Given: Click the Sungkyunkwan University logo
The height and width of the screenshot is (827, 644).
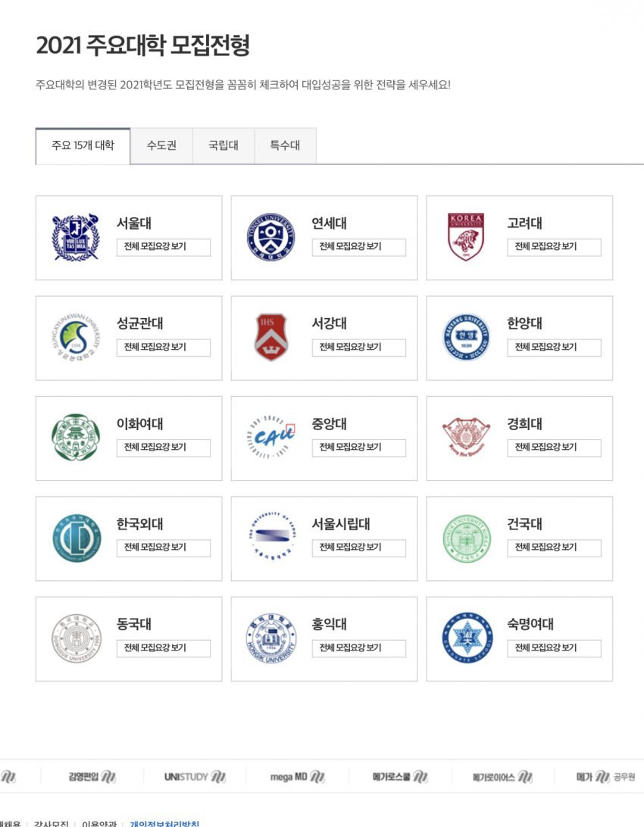Looking at the screenshot, I should click(76, 338).
